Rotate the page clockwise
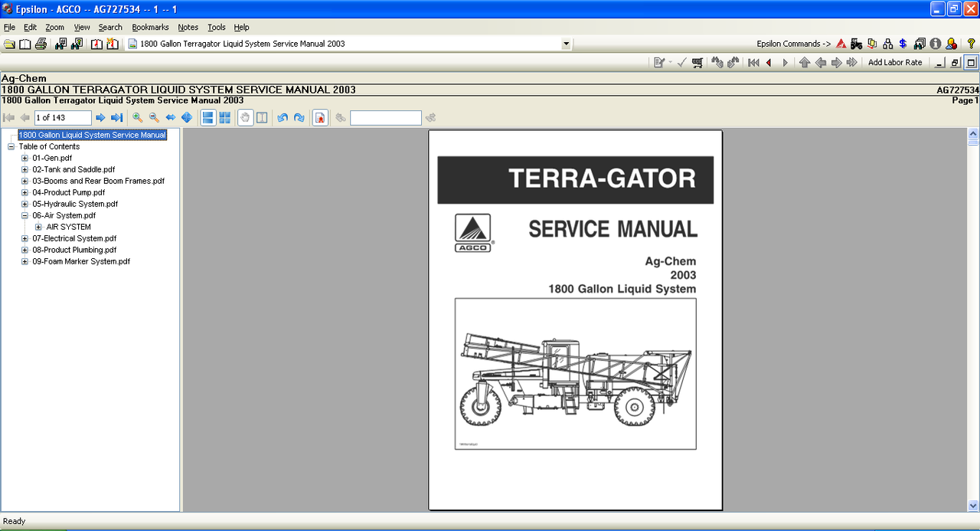This screenshot has width=980, height=531. (299, 117)
